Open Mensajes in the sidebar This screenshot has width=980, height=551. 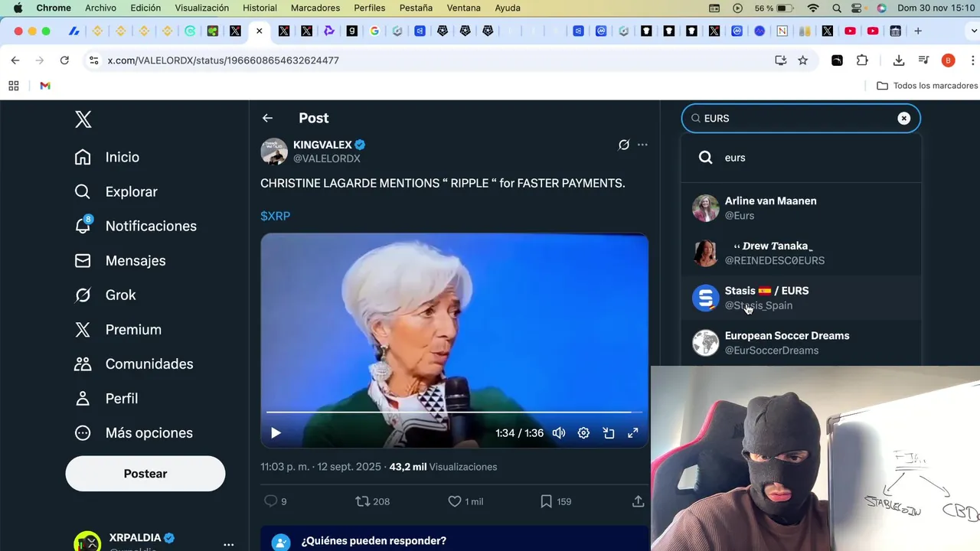point(120,260)
